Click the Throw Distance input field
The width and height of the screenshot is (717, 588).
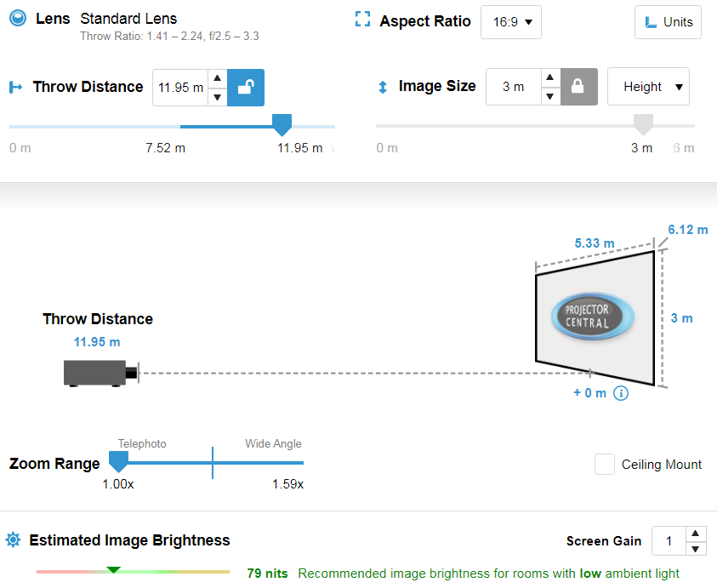[x=180, y=88]
